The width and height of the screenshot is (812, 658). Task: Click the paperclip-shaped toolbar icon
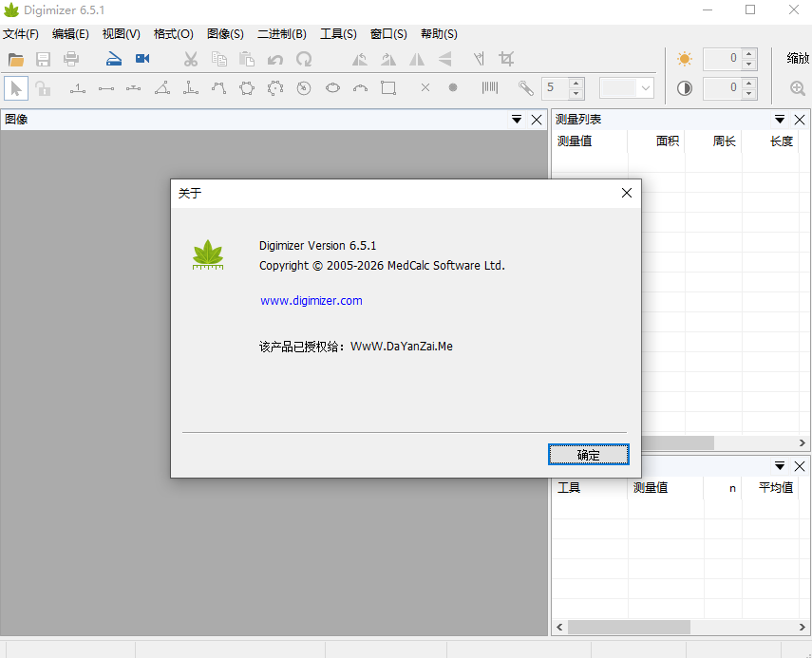pos(525,88)
